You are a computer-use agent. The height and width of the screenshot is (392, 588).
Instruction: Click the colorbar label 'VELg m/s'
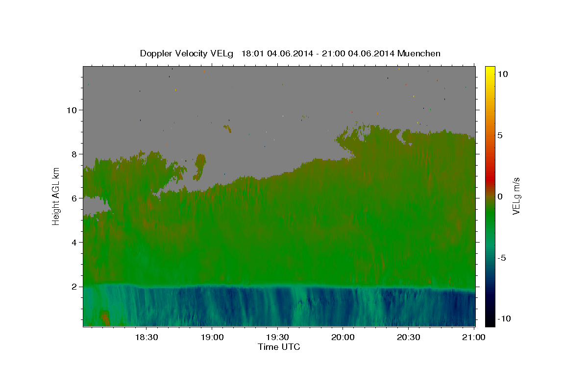pyautogui.click(x=516, y=196)
